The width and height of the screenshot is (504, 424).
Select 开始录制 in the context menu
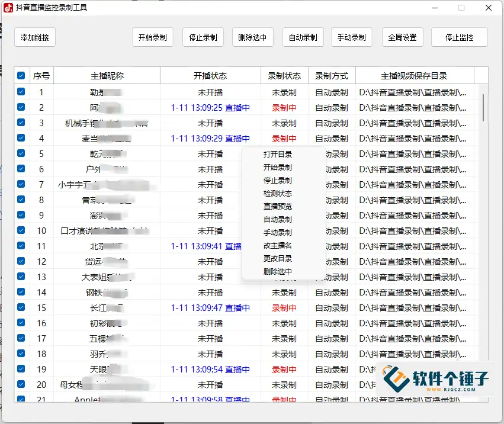pyautogui.click(x=278, y=167)
